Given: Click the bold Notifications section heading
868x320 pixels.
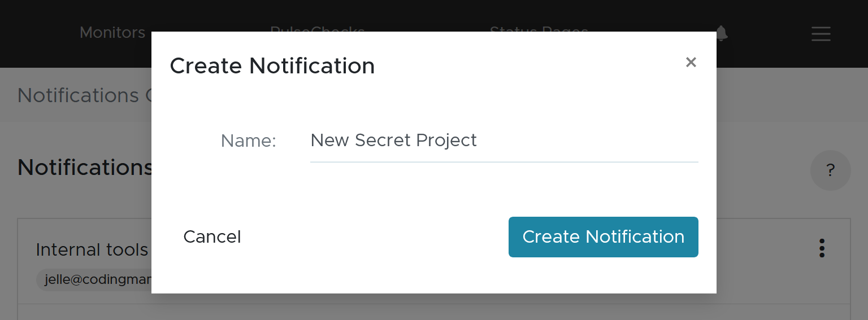Looking at the screenshot, I should (x=85, y=168).
